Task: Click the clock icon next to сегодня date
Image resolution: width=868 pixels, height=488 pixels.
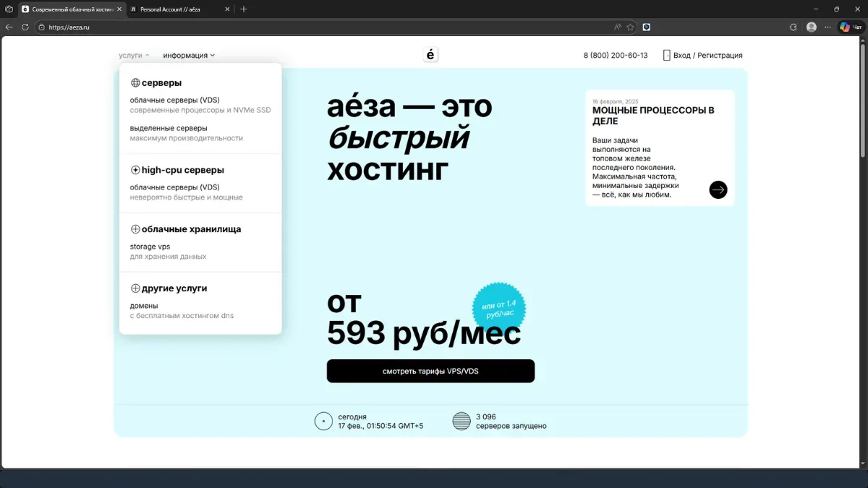Action: [x=323, y=420]
